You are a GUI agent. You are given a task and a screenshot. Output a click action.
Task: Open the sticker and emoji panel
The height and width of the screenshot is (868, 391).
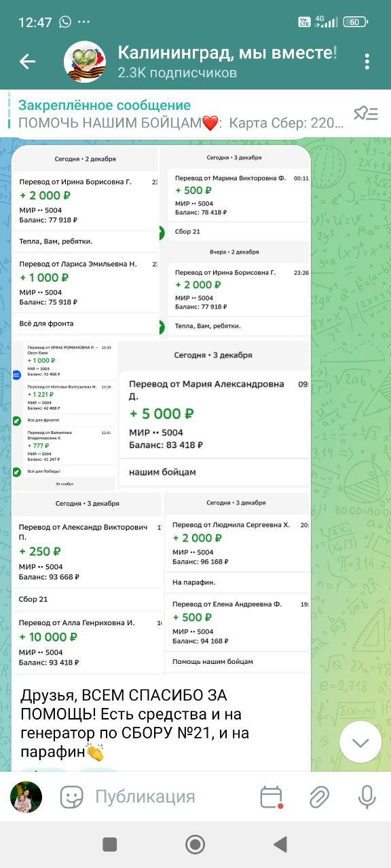[x=71, y=797]
